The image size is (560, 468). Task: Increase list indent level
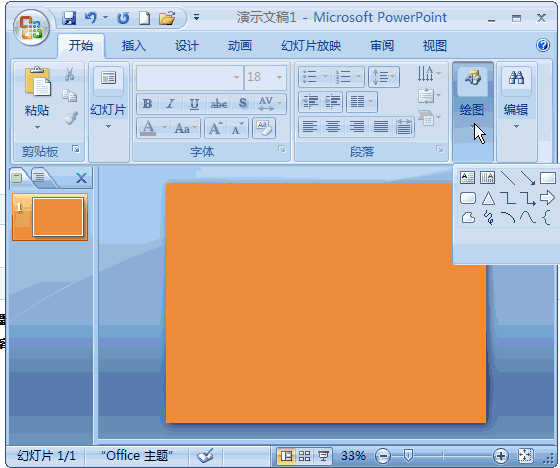coord(332,101)
